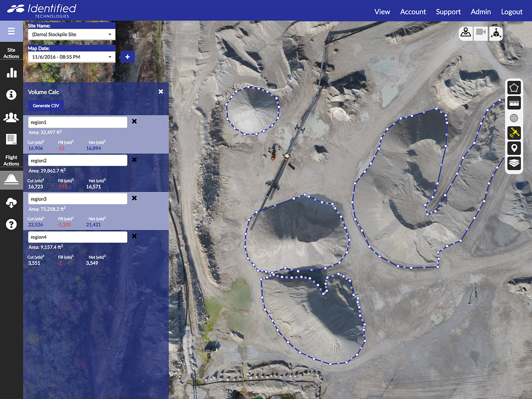Viewport: 532px width, 399px height.
Task: Activate the ruler measurement tool
Action: pyautogui.click(x=514, y=103)
